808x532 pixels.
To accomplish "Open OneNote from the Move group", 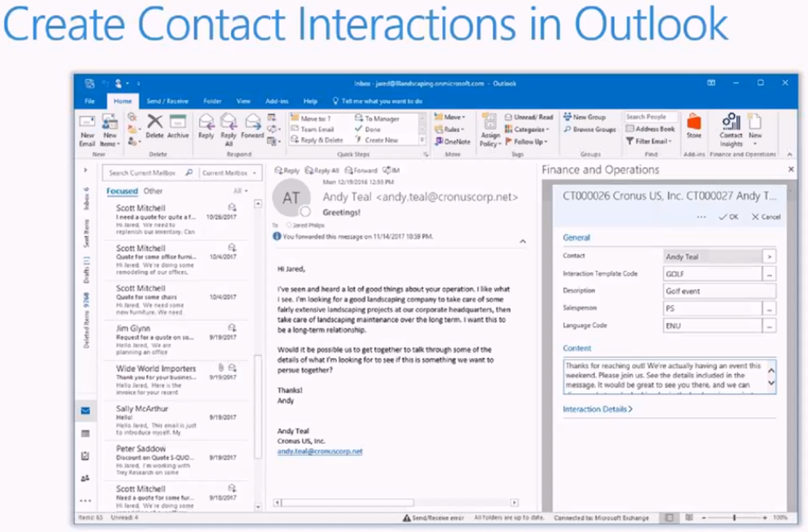I will pyautogui.click(x=453, y=141).
